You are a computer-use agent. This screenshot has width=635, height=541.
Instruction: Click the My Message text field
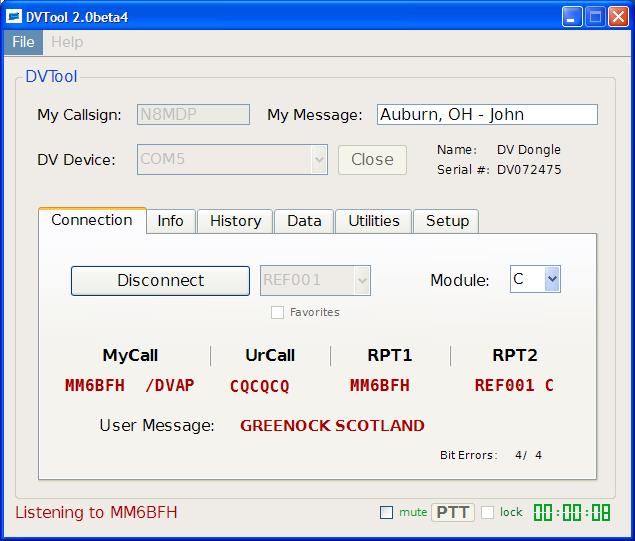point(487,115)
